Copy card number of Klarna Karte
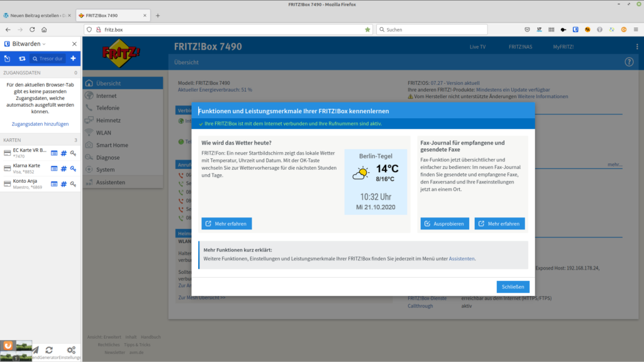The width and height of the screenshot is (644, 362). tap(64, 168)
